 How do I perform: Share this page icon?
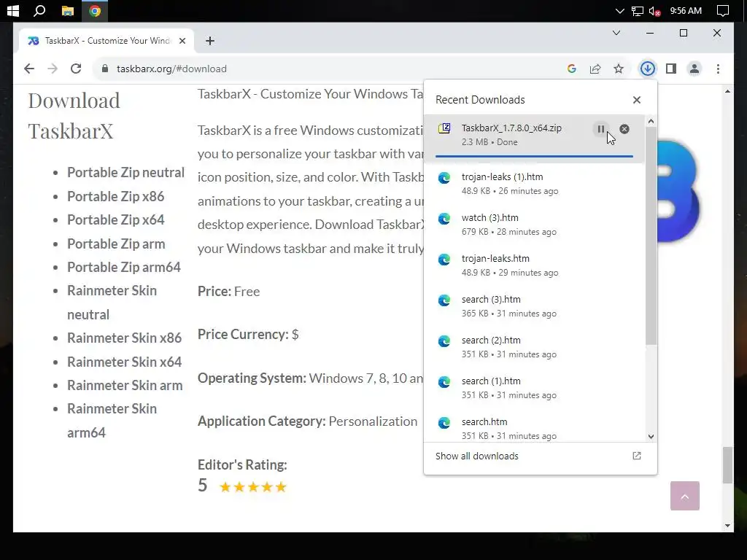(595, 69)
